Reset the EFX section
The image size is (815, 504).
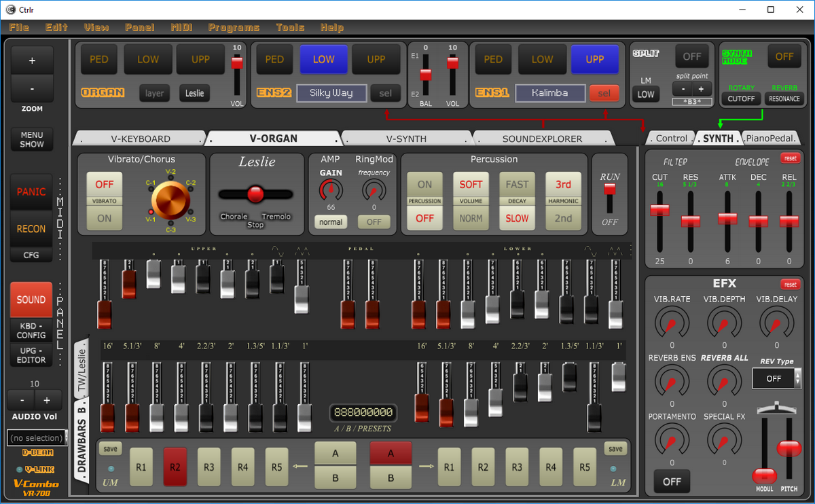click(790, 285)
